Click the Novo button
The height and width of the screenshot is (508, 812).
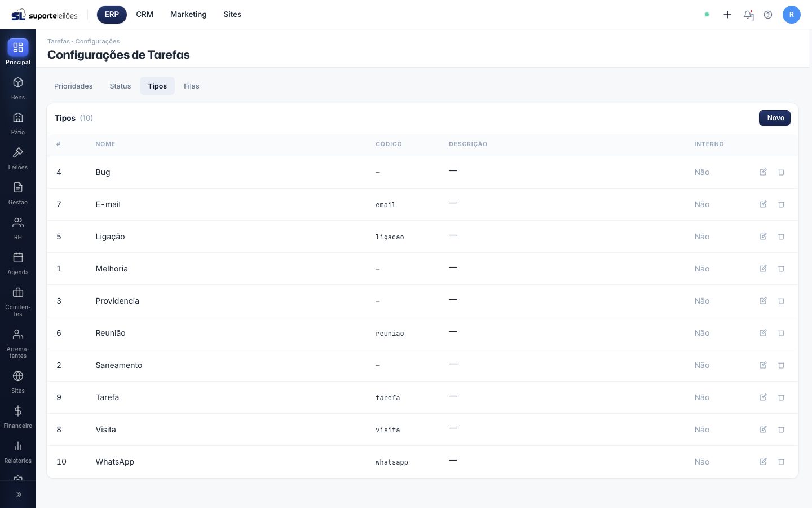(775, 118)
